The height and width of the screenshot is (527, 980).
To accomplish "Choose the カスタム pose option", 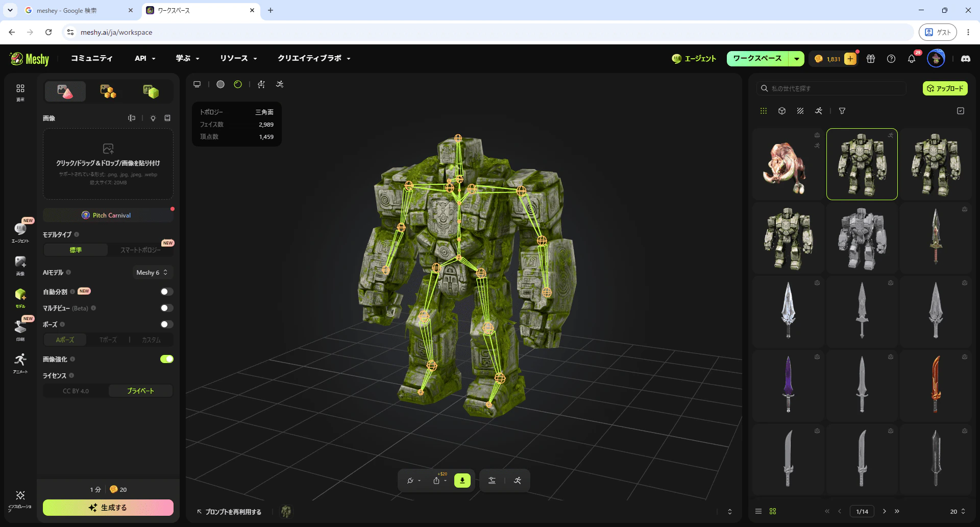I will [151, 340].
